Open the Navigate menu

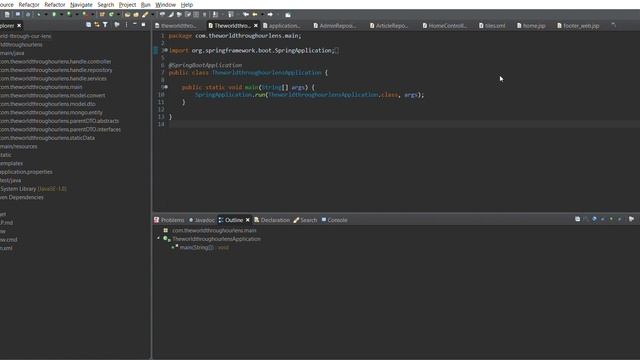[x=81, y=4]
